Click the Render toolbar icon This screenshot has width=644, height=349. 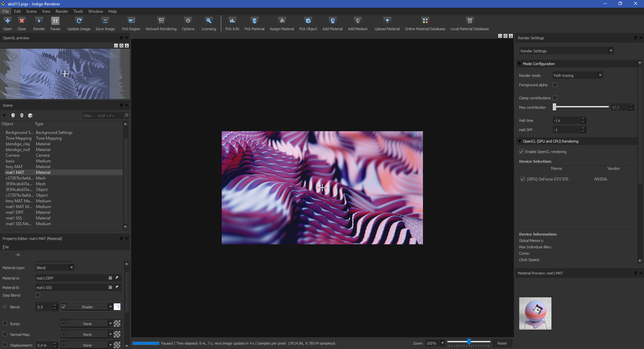click(x=39, y=21)
